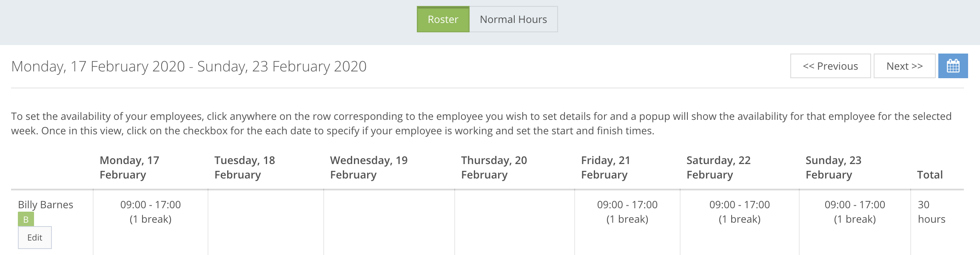
Task: Click Billy's Monday 09:00 - 17:00 shift
Action: pyautogui.click(x=151, y=212)
